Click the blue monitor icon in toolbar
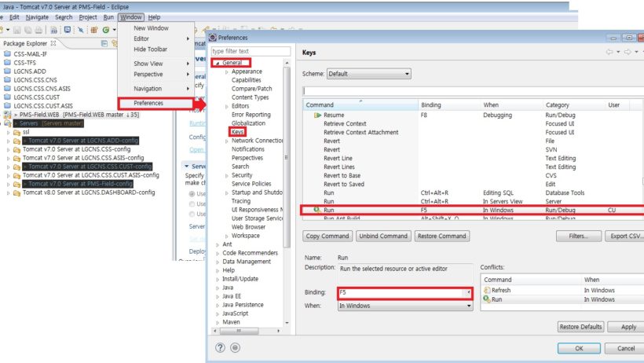644x363 pixels. pos(68,30)
